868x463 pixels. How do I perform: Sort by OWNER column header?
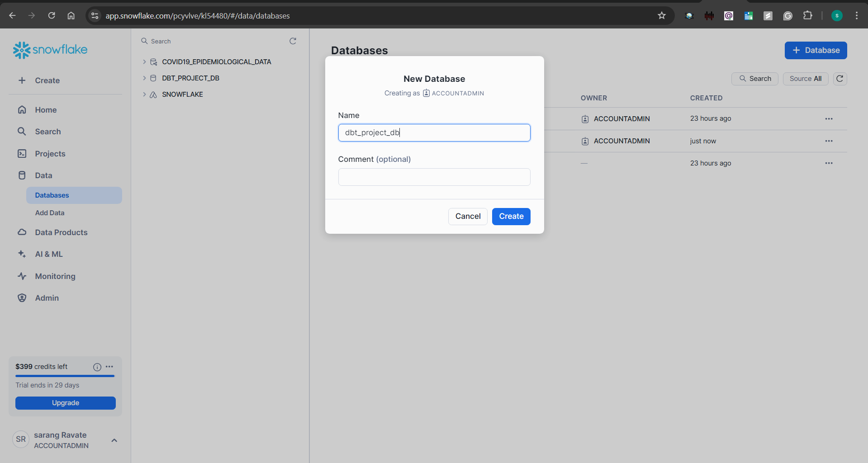coord(593,98)
